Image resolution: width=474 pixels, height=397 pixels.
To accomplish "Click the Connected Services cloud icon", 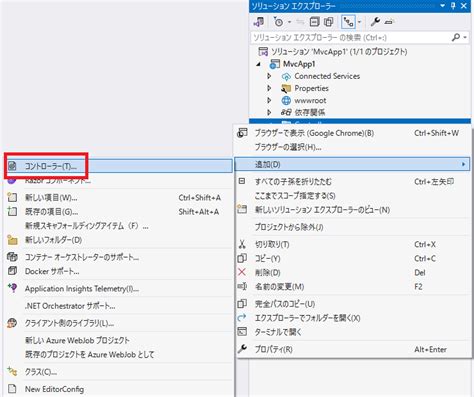I will click(x=286, y=77).
